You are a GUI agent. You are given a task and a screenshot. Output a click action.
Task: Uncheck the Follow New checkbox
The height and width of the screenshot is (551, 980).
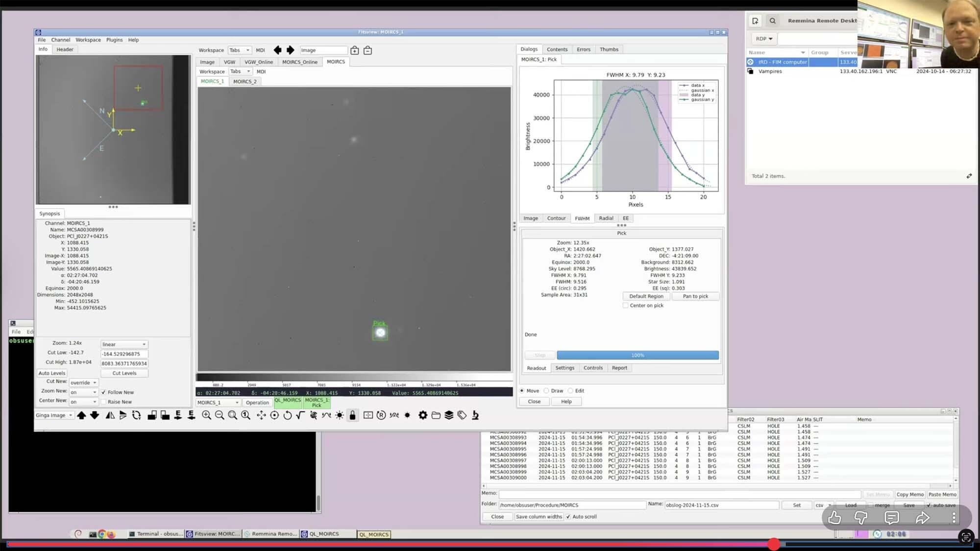tap(103, 392)
